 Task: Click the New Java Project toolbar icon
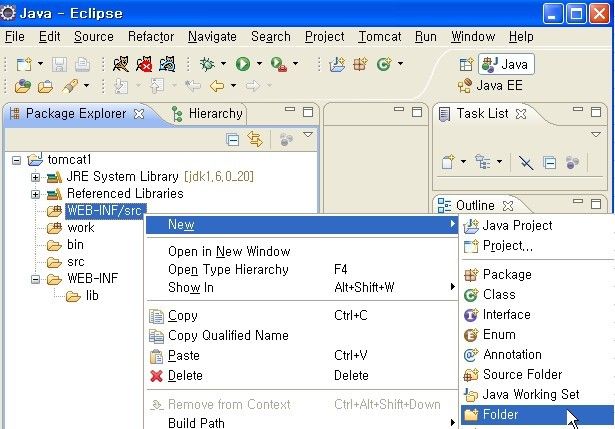click(337, 64)
